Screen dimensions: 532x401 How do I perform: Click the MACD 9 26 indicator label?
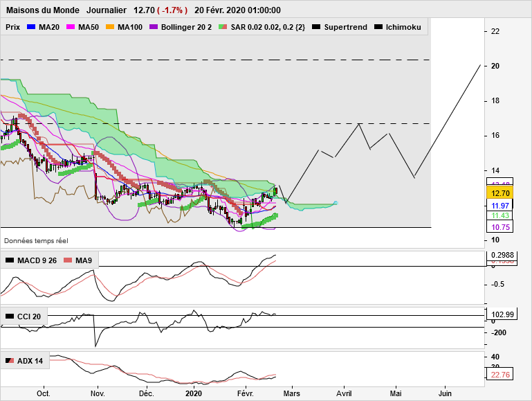(37, 260)
